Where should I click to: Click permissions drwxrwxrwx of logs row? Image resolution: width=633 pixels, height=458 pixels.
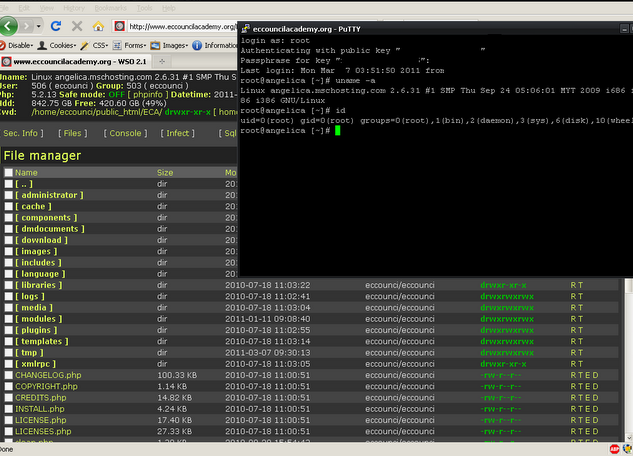click(507, 297)
